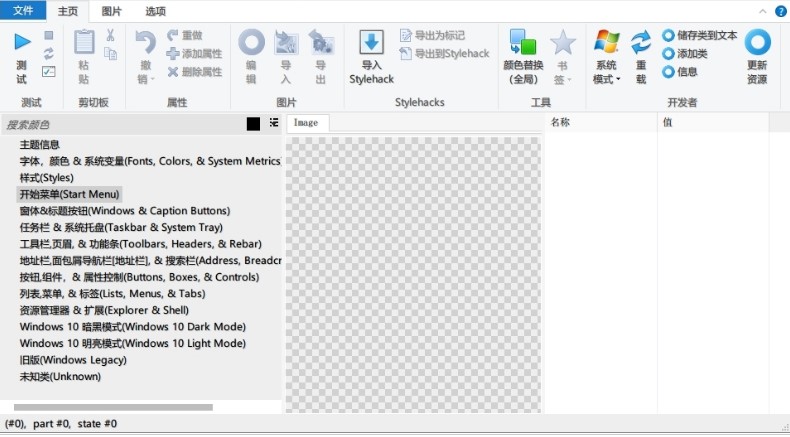Click 添加属性 add property plus icon

(x=173, y=53)
